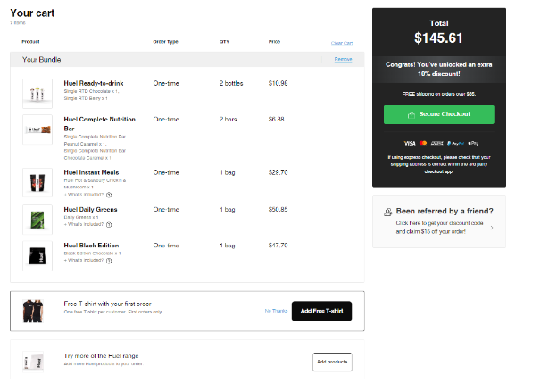Click the free T-shirt image
The width and height of the screenshot is (557, 392).
pos(37,310)
